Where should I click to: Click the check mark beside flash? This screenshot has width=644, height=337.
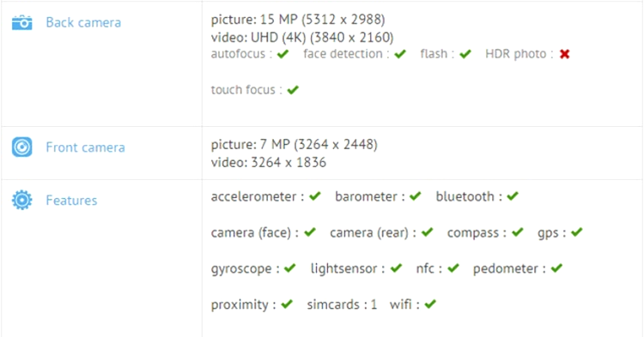pyautogui.click(x=465, y=54)
